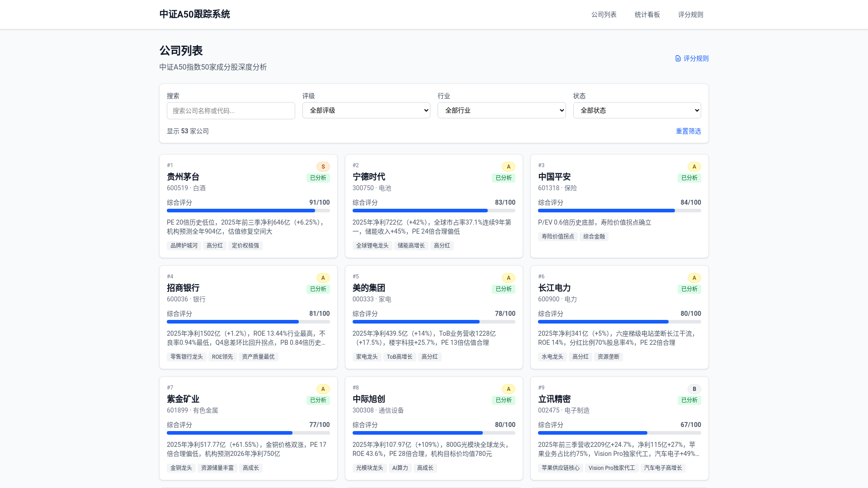Viewport: 868px width, 488px height.
Task: Click the 已分析 status tag on 贵州茅台
Action: [318, 178]
